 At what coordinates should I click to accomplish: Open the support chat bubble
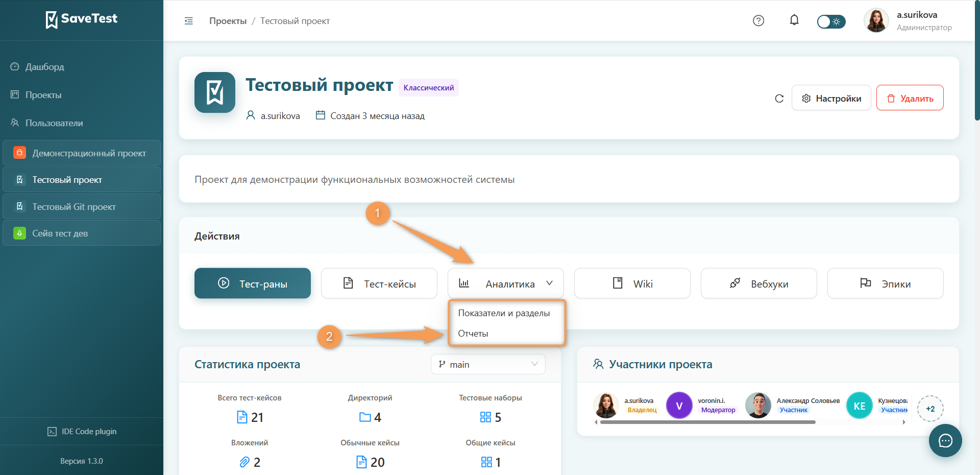coord(945,441)
